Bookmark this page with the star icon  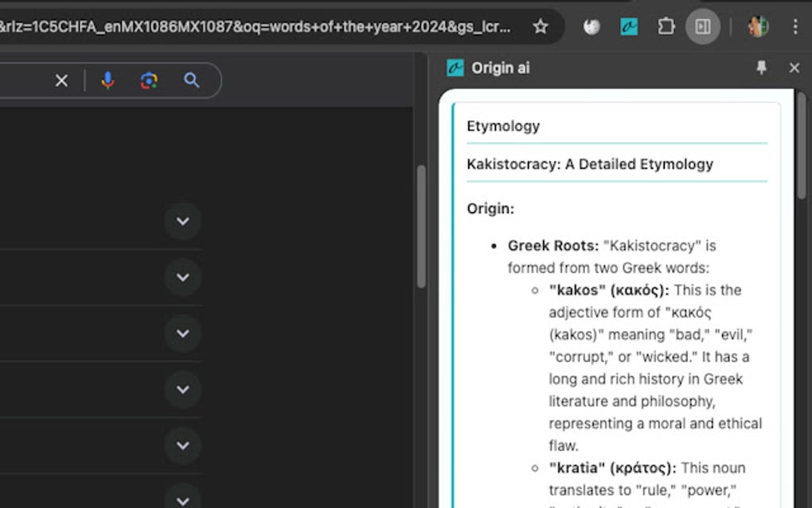[x=541, y=26]
